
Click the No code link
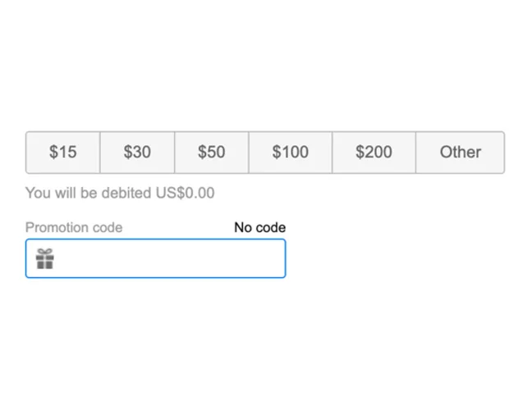pyautogui.click(x=260, y=227)
